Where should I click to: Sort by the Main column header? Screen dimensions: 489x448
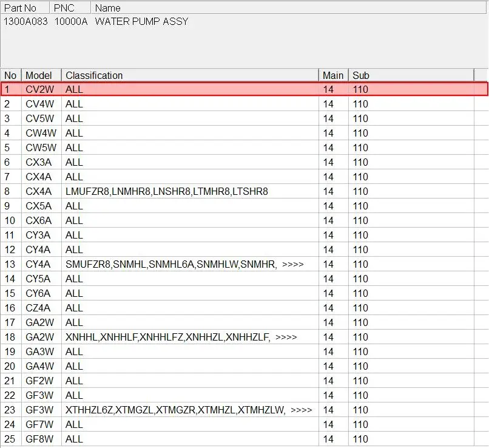333,75
